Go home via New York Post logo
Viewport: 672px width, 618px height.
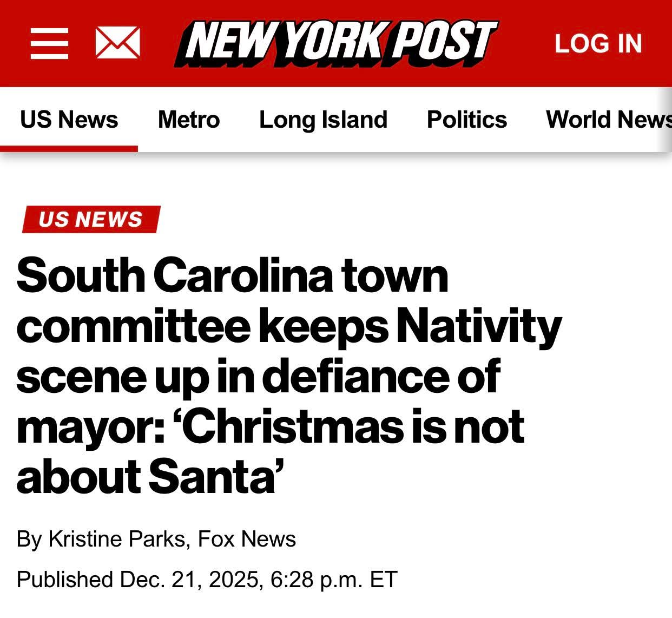(x=335, y=43)
